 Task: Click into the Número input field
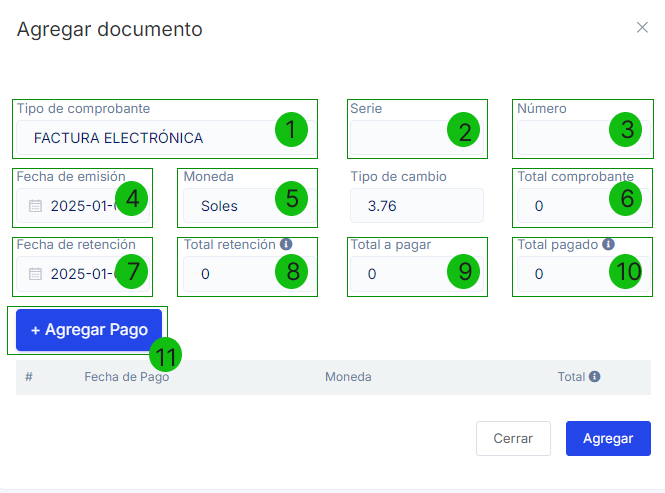(560, 138)
